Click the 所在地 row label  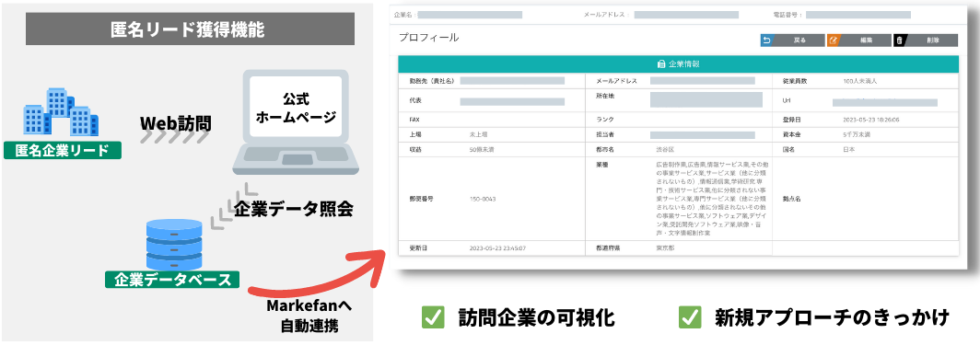point(605,97)
